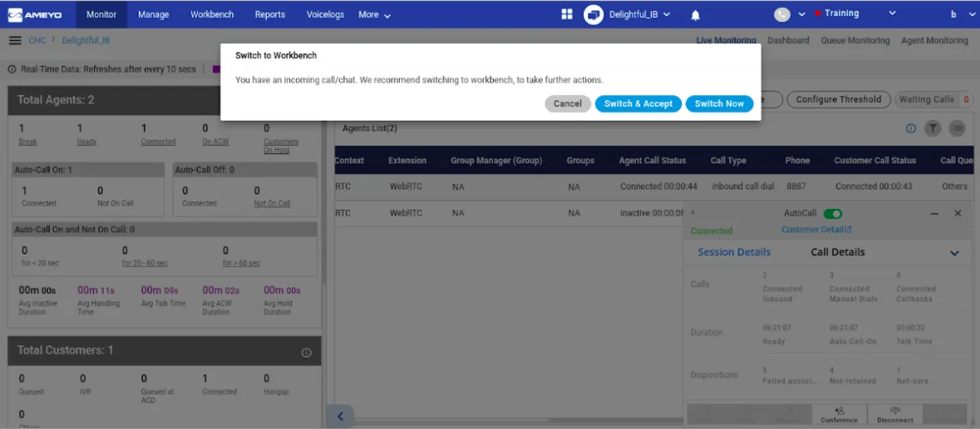Switch to the Dashboard tab
980x429 pixels.
pos(788,40)
